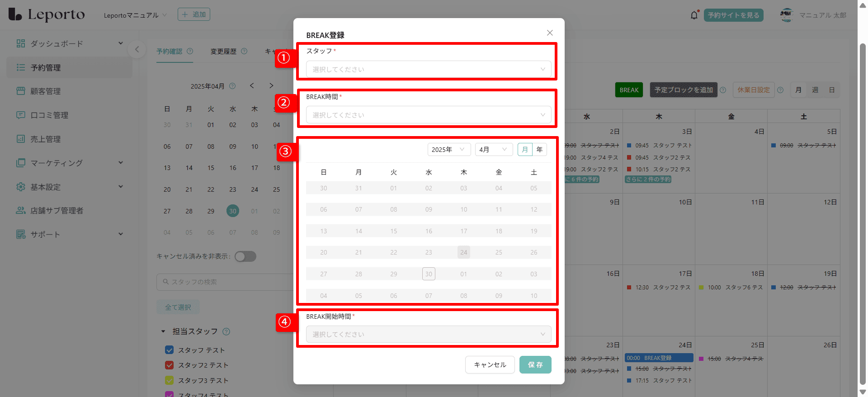Image resolution: width=868 pixels, height=397 pixels.
Task: Click 全て選択 button
Action: click(x=178, y=307)
